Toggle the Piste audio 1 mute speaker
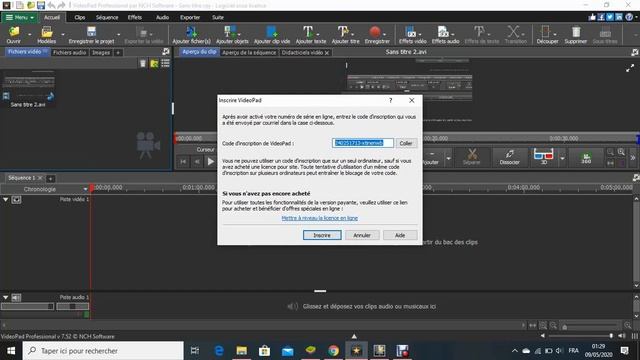Image resolution: width=640 pixels, height=360 pixels. (16, 298)
